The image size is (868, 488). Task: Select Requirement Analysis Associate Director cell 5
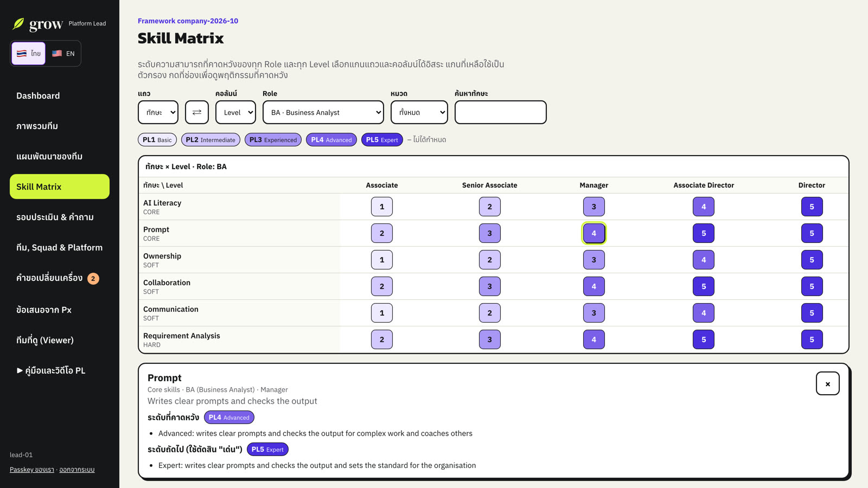click(x=704, y=339)
